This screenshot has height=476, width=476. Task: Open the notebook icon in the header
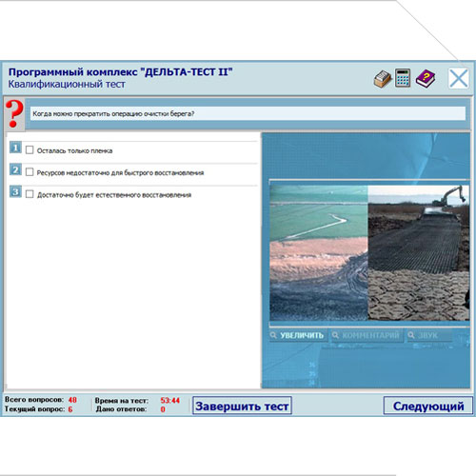(x=383, y=79)
